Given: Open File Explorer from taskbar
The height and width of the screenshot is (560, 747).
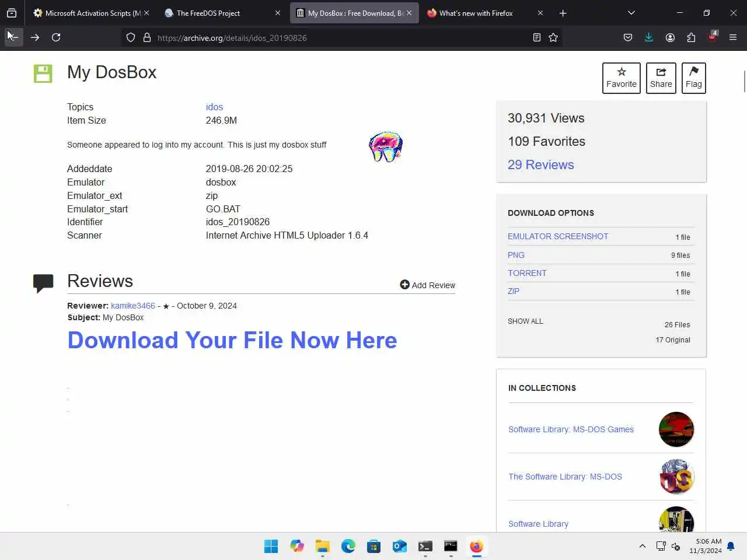Looking at the screenshot, I should click(x=323, y=546).
